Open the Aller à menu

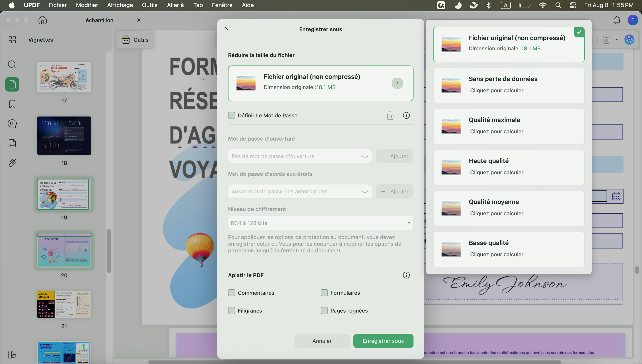pyautogui.click(x=175, y=5)
